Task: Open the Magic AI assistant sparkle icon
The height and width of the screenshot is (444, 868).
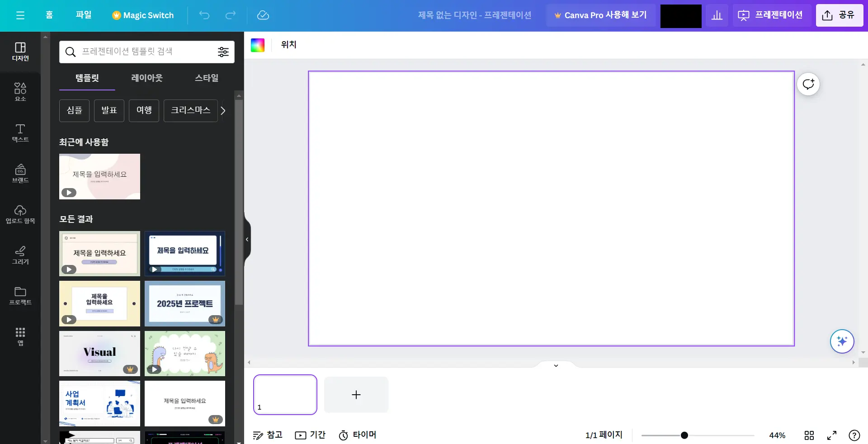Action: [x=841, y=341]
